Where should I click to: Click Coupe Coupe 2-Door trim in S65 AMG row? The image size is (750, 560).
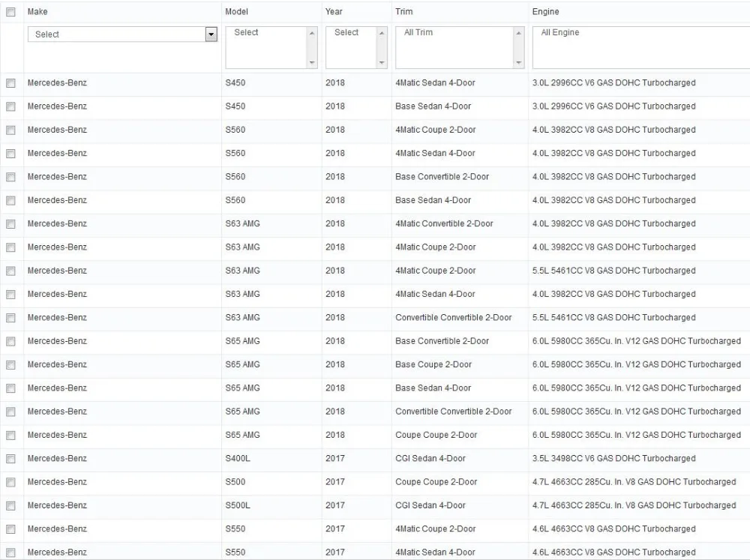436,435
